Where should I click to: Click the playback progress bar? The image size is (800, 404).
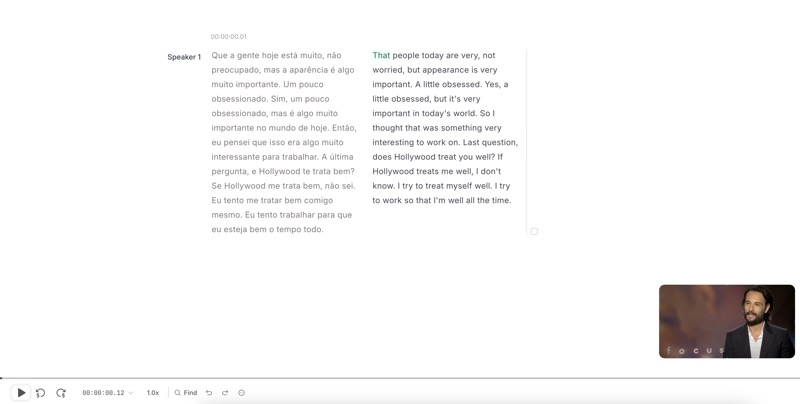(400, 378)
